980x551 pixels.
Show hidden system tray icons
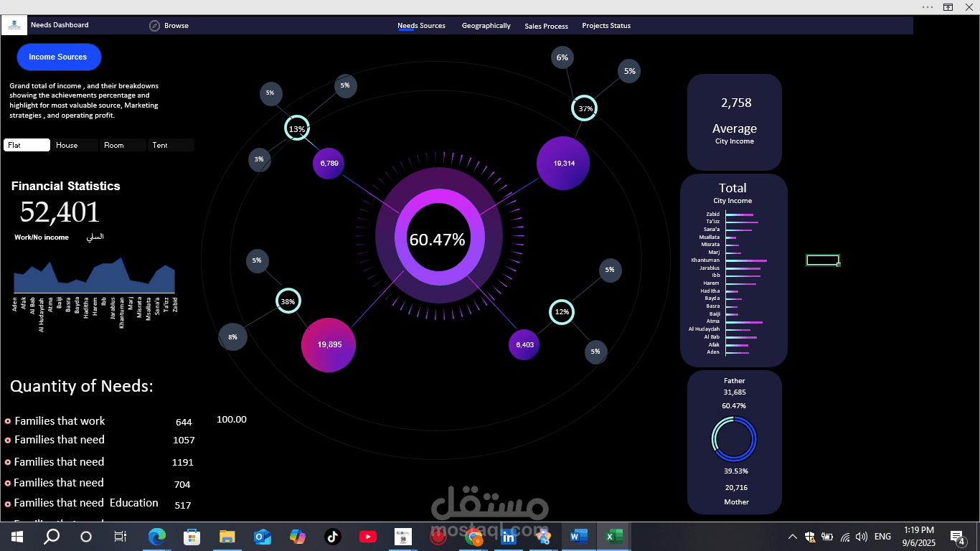coord(793,536)
